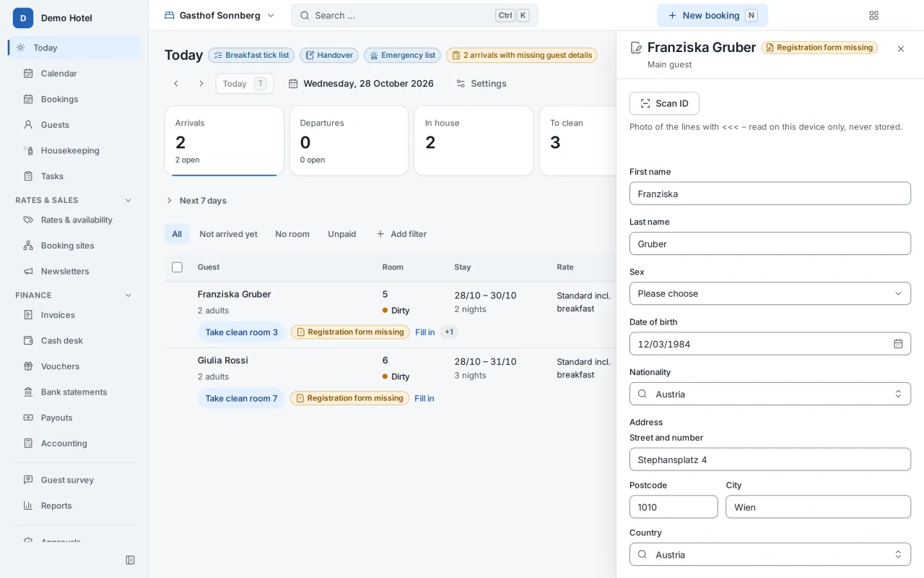Viewport: 924px width, 578px height.
Task: Open the Handover chip
Action: coord(329,55)
